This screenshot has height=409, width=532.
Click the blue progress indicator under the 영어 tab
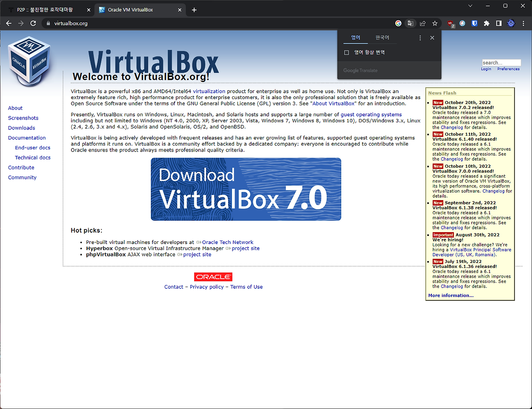tap(356, 43)
